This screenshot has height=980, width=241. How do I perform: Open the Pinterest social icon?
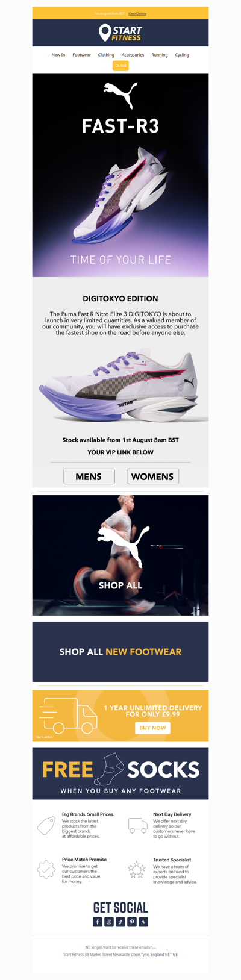132,922
